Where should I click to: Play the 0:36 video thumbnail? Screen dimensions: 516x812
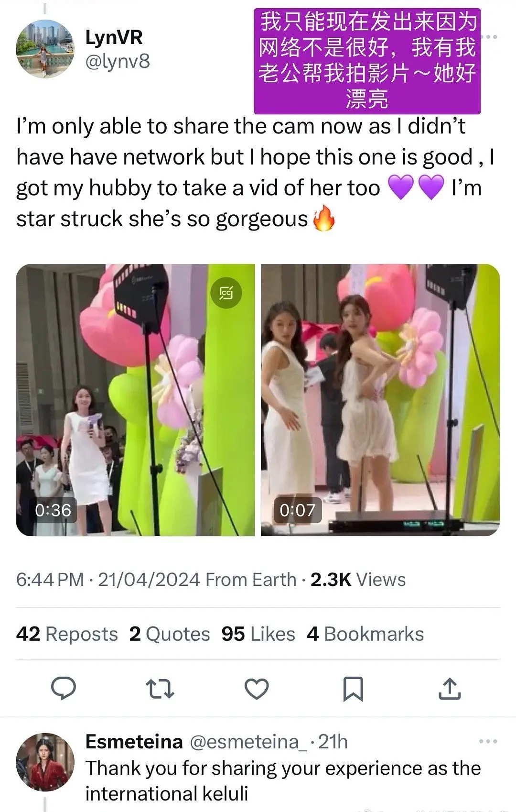coord(136,400)
